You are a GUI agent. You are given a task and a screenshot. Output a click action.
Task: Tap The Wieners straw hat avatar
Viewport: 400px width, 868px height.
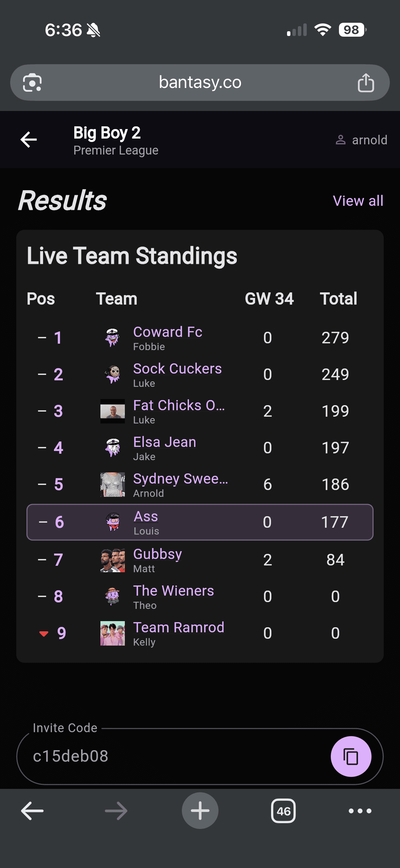click(112, 597)
